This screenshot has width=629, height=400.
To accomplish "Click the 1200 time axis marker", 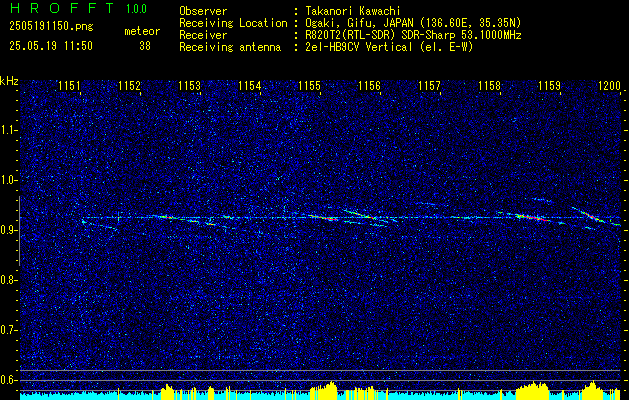I will coord(609,86).
